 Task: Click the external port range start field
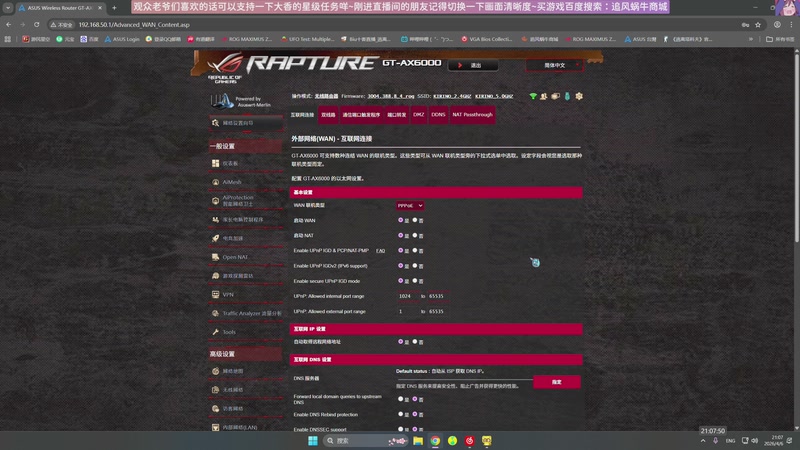(x=407, y=311)
